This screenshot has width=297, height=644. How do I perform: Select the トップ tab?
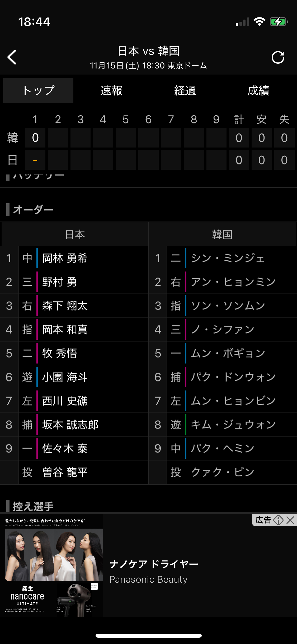38,90
